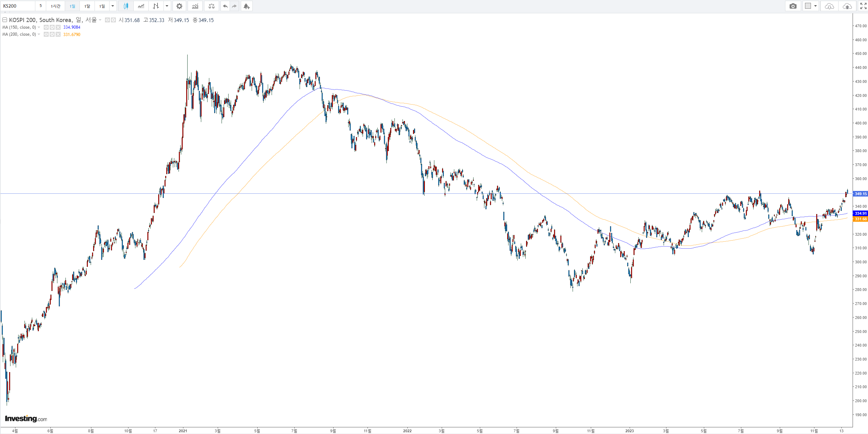Open the bar style dropdown arrow
Viewport: 868px width, 434px height.
click(167, 6)
